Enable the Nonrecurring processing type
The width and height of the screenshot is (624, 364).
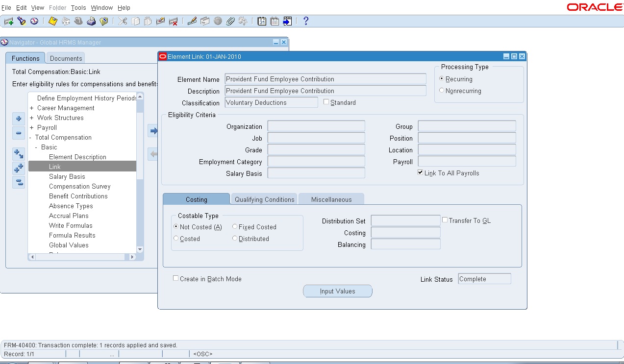(x=441, y=90)
